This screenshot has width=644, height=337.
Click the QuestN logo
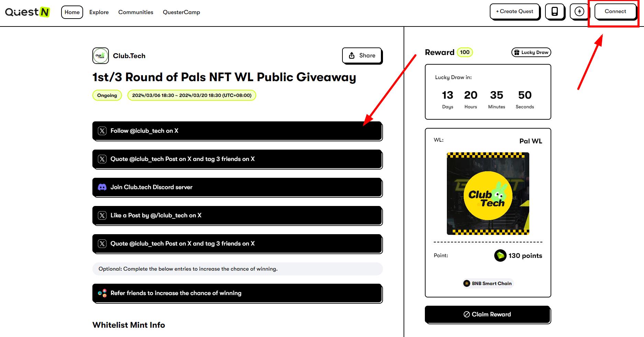click(27, 12)
